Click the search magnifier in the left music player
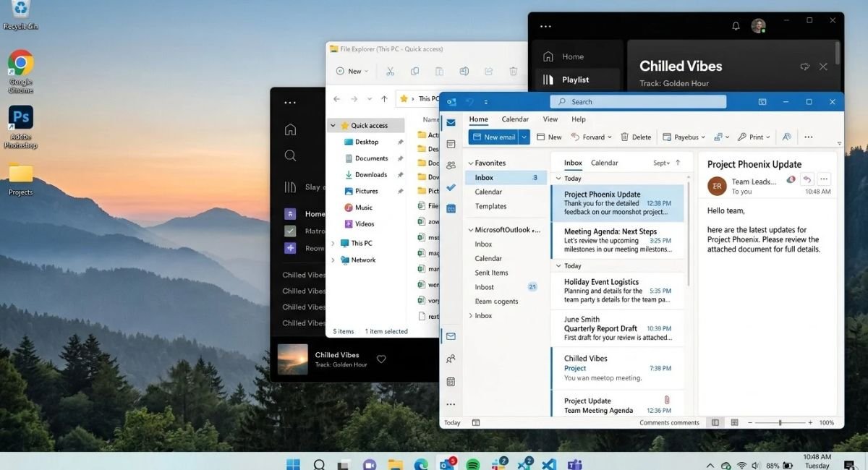868x470 pixels. pyautogui.click(x=290, y=155)
